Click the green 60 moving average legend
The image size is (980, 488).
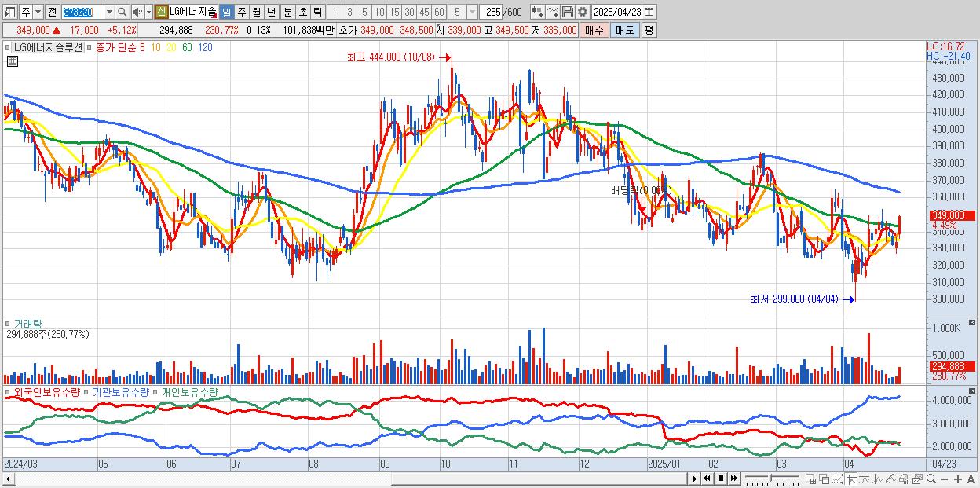[x=187, y=47]
